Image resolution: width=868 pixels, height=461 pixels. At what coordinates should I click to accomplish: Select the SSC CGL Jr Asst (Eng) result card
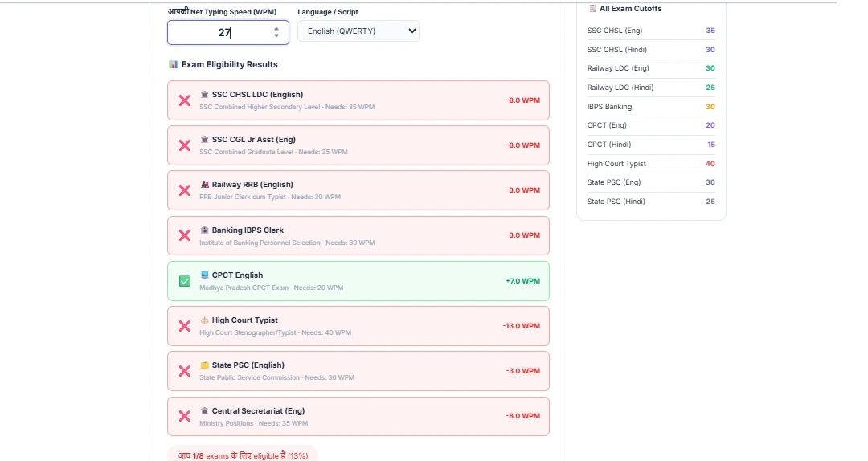[x=358, y=145]
